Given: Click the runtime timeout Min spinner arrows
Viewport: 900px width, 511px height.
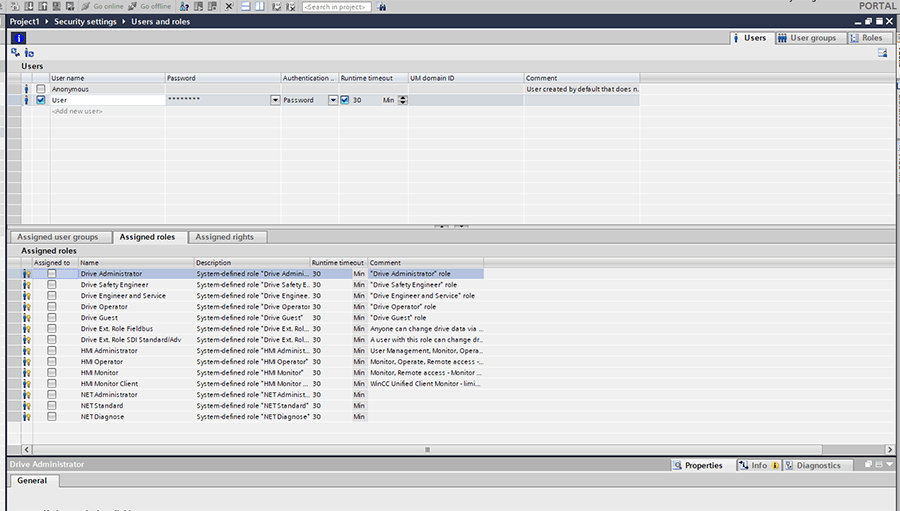Looking at the screenshot, I should tap(402, 100).
